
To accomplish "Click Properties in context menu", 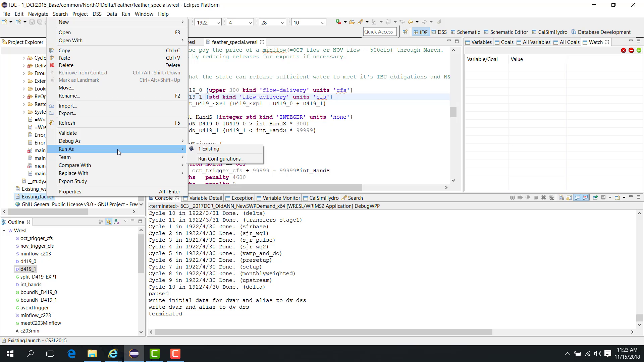I will [x=117, y=192].
